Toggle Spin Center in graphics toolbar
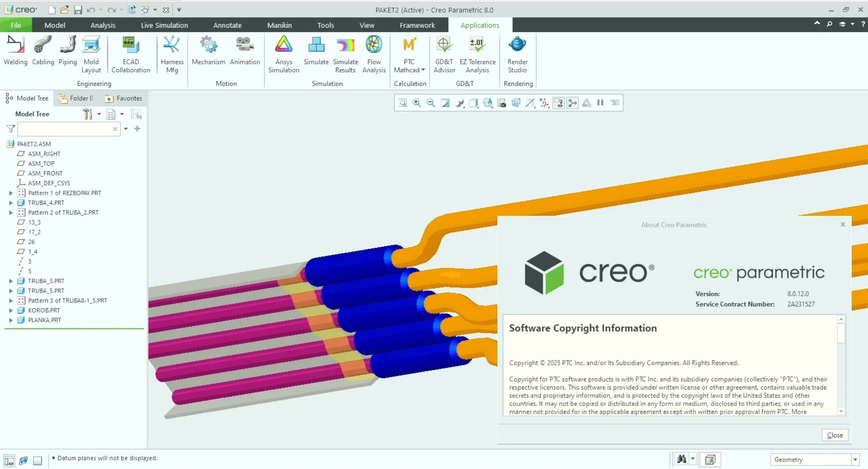 573,103
